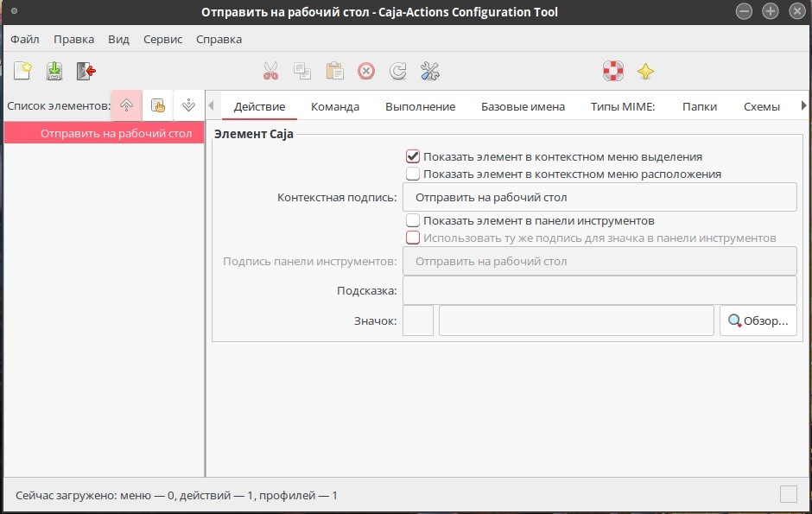The height and width of the screenshot is (514, 812).
Task: Click the icon preview box beside Значок
Action: click(x=418, y=320)
